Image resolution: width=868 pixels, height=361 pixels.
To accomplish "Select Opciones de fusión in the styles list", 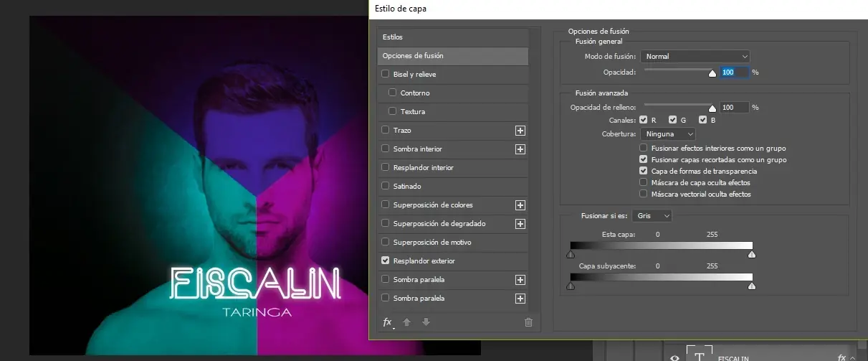I will coord(452,56).
